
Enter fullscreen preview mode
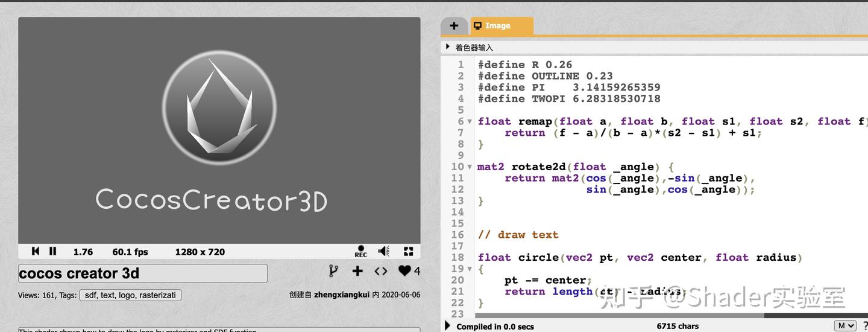[409, 251]
